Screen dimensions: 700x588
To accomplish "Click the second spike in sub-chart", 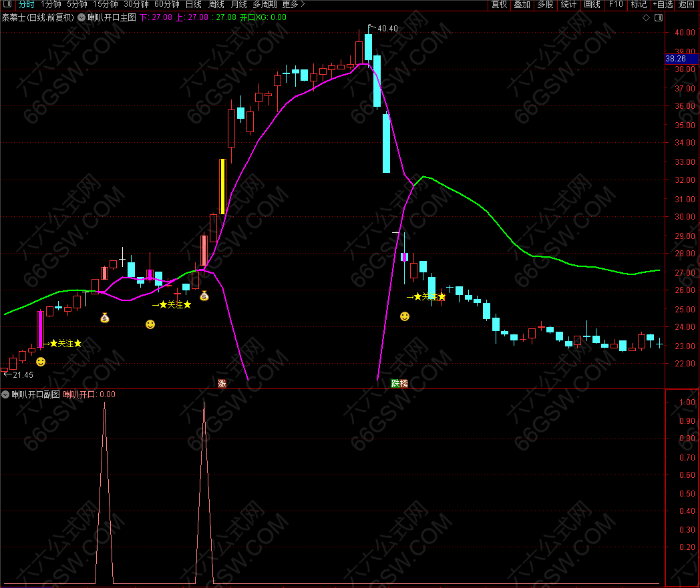I will pos(204,493).
